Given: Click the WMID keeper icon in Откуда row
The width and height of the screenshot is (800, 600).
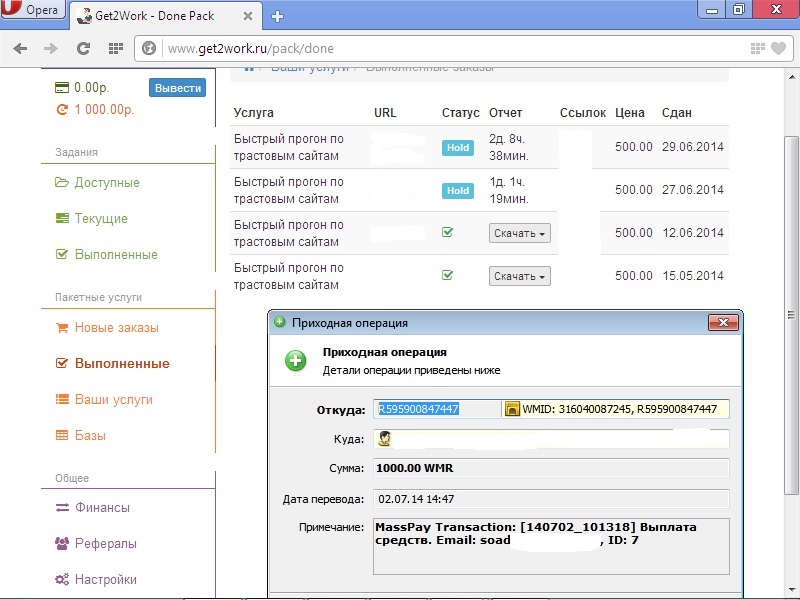Looking at the screenshot, I should tap(512, 409).
